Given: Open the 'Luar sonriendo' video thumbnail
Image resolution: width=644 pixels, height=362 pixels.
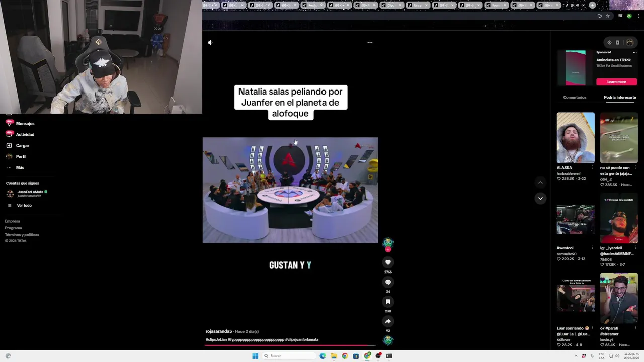Looking at the screenshot, I should click(x=576, y=298).
